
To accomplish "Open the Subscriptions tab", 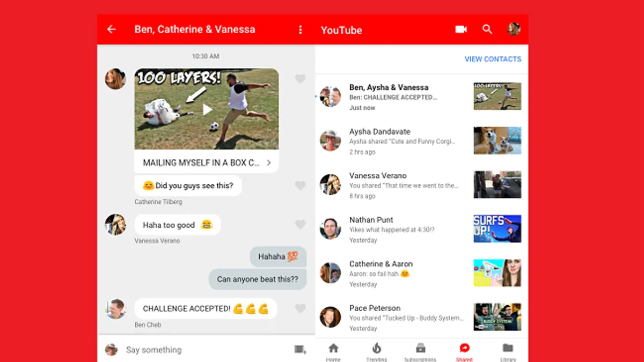I will pyautogui.click(x=421, y=352).
